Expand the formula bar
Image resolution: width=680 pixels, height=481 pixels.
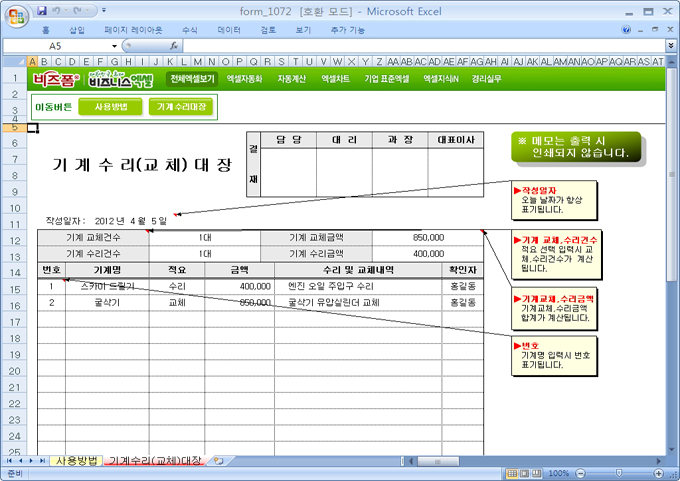tap(670, 46)
